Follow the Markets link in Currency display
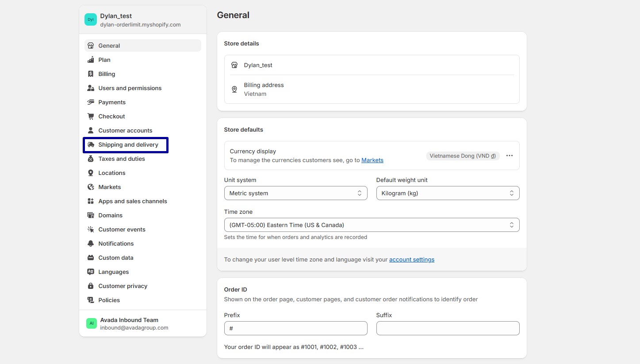Screen dimensions: 640x364 tap(372, 160)
